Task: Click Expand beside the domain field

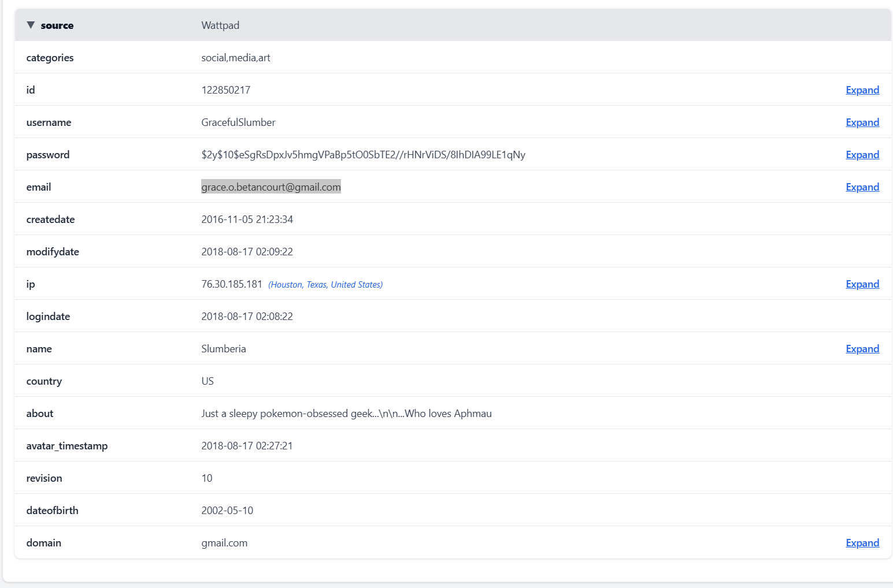Action: (862, 543)
